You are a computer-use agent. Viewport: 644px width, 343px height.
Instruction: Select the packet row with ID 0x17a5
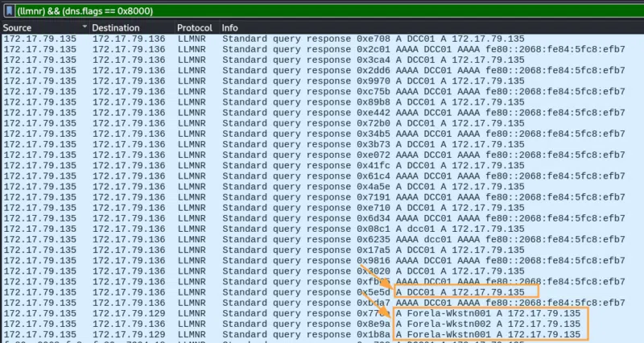323,250
